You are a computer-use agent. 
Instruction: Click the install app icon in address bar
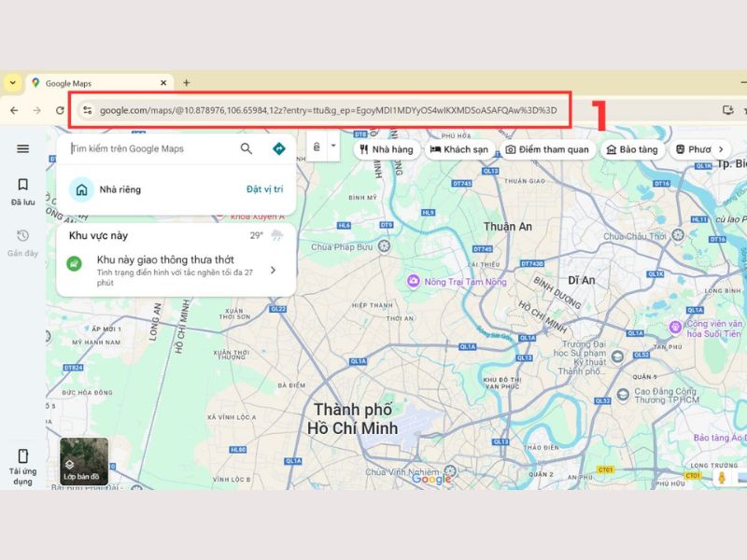coord(727,110)
